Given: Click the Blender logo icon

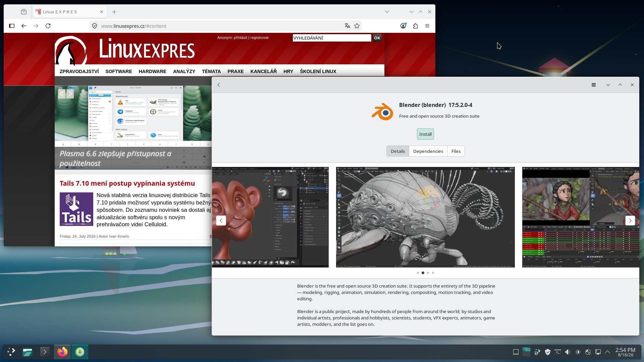Looking at the screenshot, I should click(x=382, y=112).
